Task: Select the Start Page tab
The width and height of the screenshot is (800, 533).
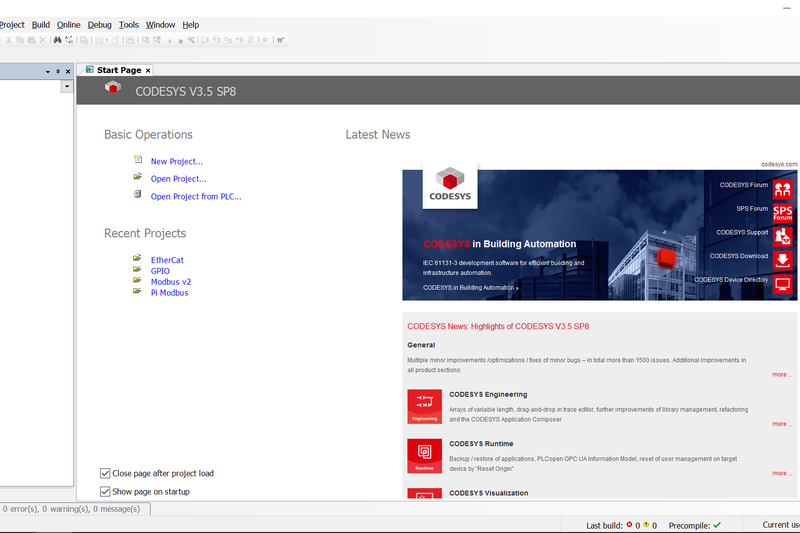Action: pyautogui.click(x=118, y=70)
